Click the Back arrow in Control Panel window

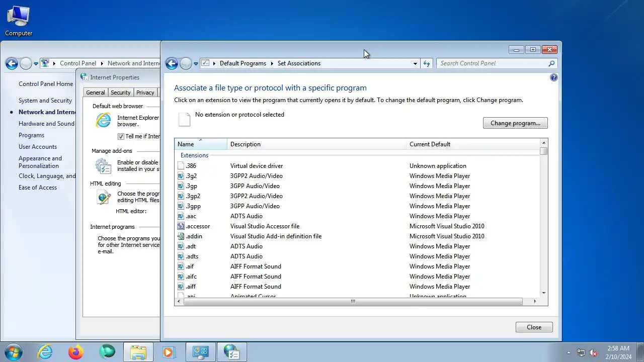point(12,63)
